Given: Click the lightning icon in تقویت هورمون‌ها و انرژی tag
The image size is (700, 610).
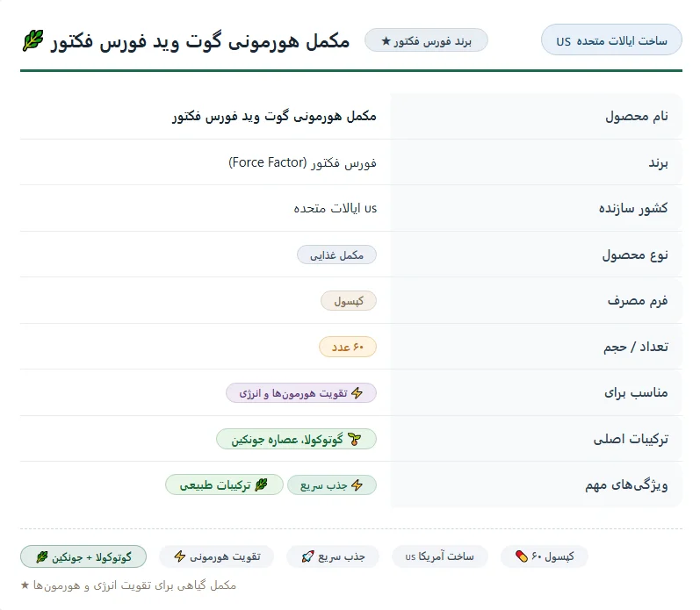Looking at the screenshot, I should (x=357, y=393).
